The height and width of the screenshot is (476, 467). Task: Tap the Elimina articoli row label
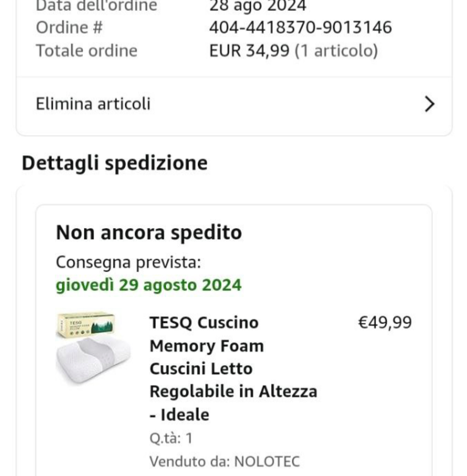(93, 104)
